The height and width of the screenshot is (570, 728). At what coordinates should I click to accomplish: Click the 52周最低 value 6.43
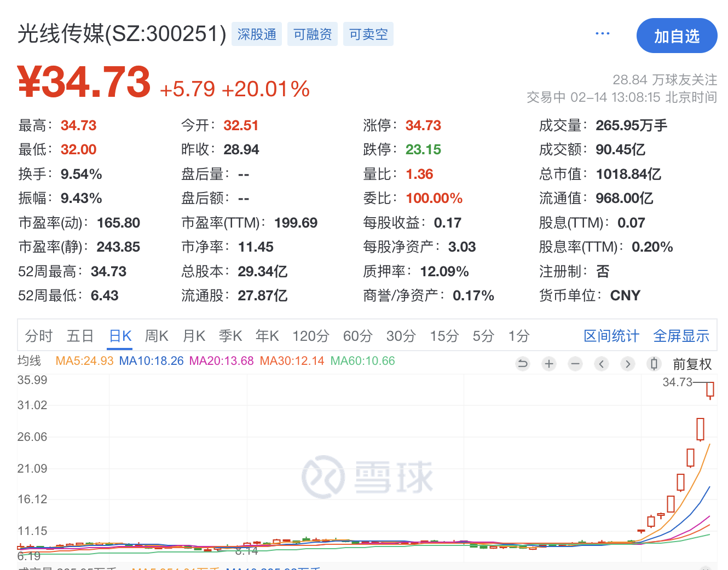(105, 295)
